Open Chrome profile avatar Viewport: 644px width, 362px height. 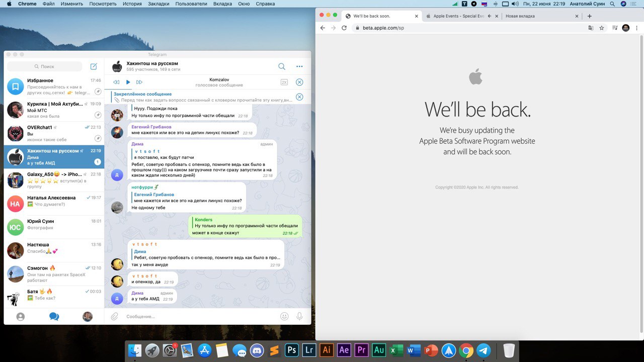coord(626,28)
